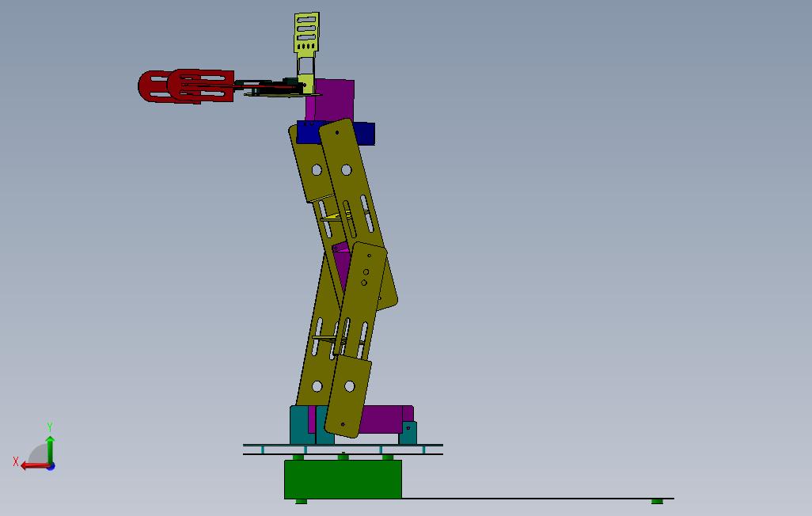The width and height of the screenshot is (812, 516).
Task: Click the red X axis arrow of the triad
Action: pyautogui.click(x=34, y=466)
